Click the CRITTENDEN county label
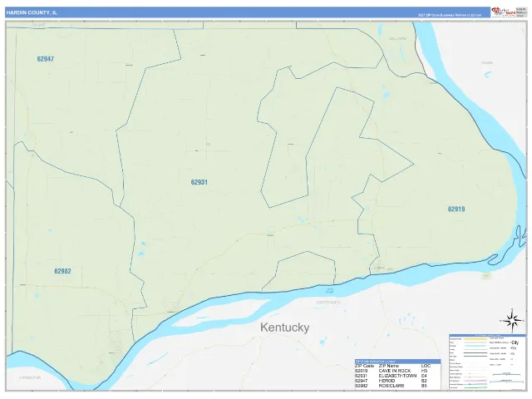This screenshot has width=532, height=399. pos(328,302)
